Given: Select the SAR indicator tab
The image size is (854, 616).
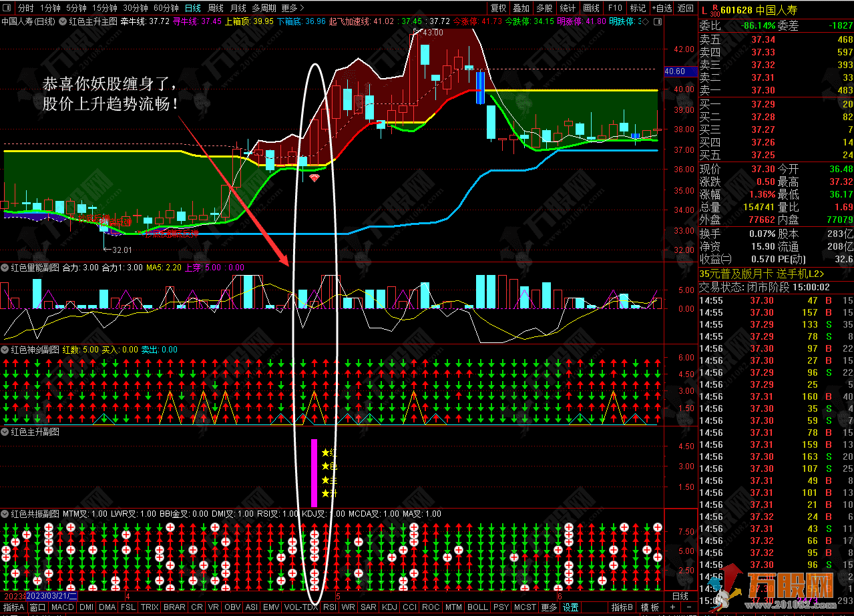Looking at the screenshot, I should 368,608.
